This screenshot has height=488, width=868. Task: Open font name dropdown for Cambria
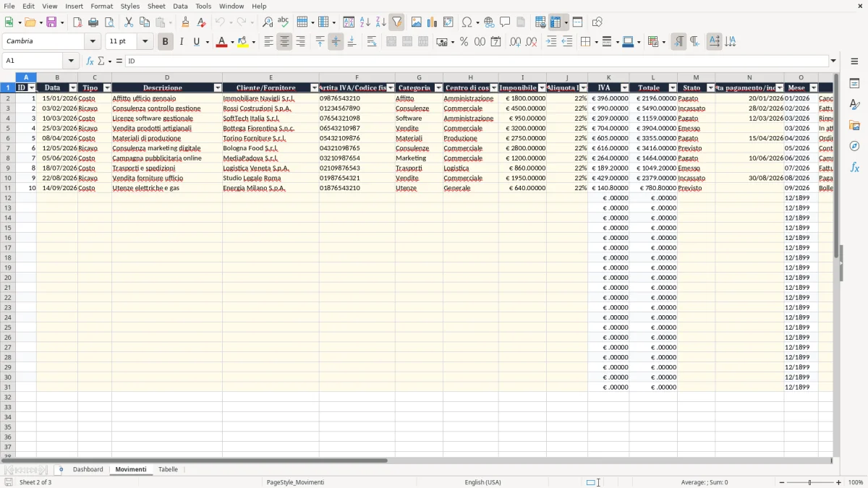[x=93, y=42]
